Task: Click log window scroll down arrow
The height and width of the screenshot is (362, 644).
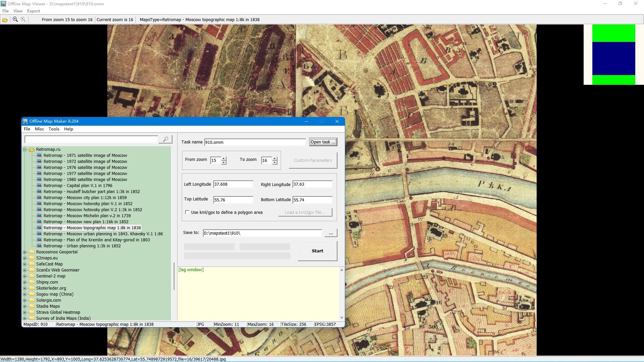Action: tap(342, 318)
